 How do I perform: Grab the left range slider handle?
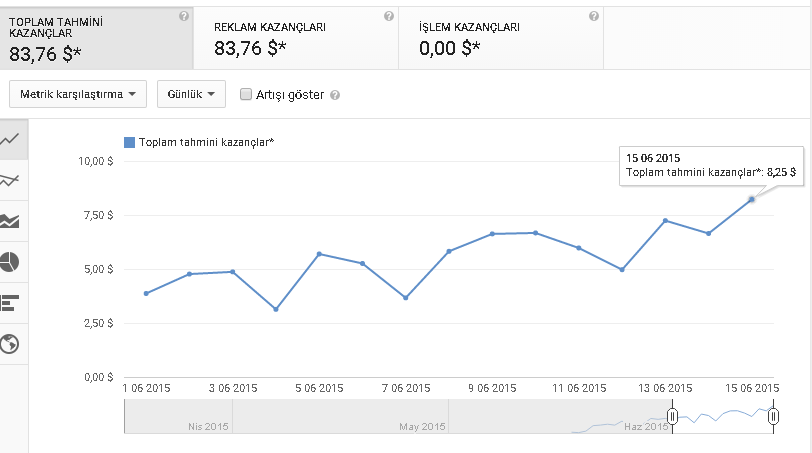[x=672, y=416]
